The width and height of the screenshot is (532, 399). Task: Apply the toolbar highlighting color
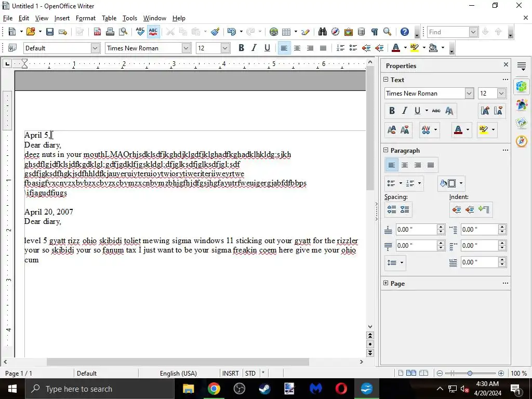pos(414,48)
